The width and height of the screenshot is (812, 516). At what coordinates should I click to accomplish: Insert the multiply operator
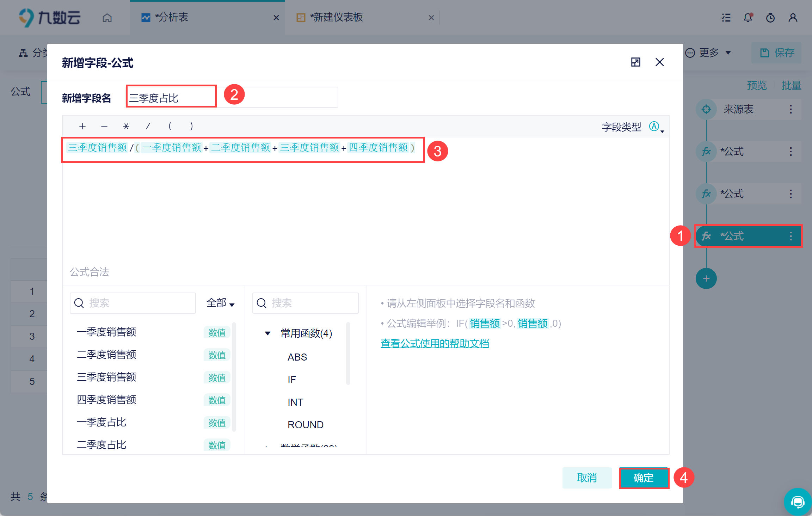[x=126, y=126]
